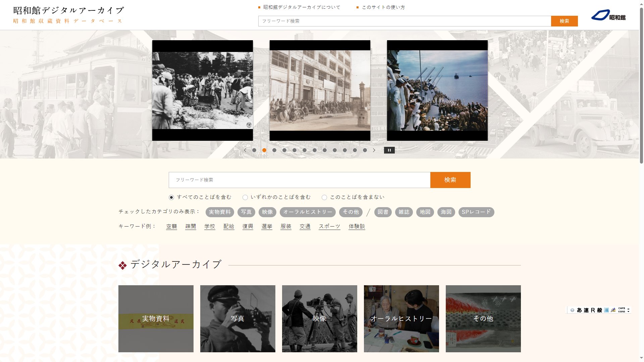Toggle the その他 category filter pill
644x362 pixels.
351,212
